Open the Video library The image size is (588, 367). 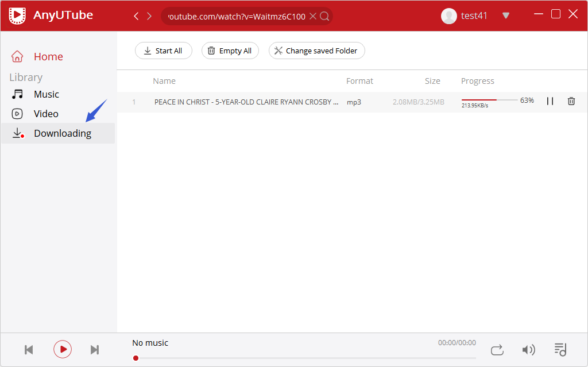click(x=46, y=114)
